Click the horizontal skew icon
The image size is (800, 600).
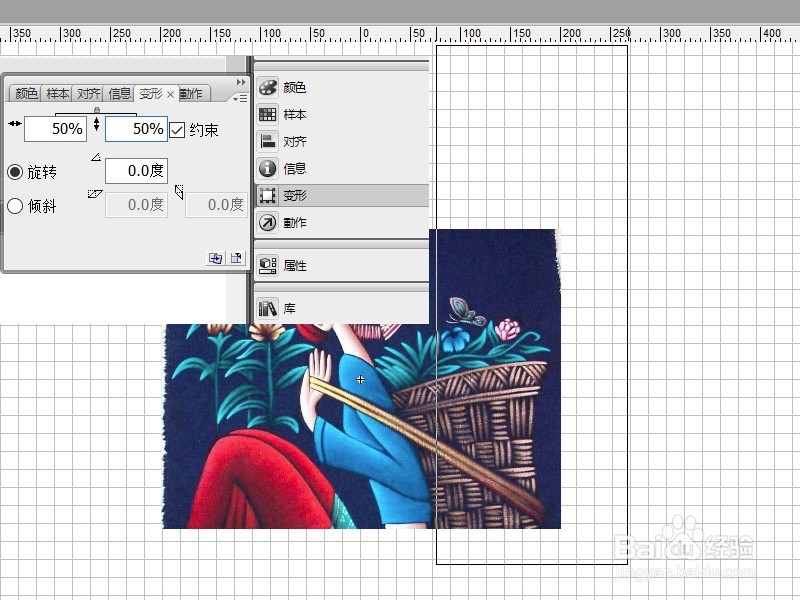coord(95,194)
